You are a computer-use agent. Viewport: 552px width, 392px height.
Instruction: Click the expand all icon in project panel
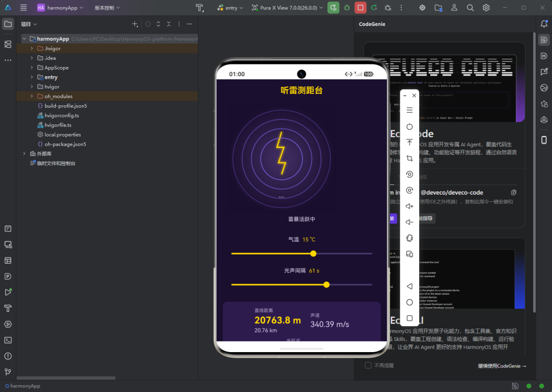[158, 24]
